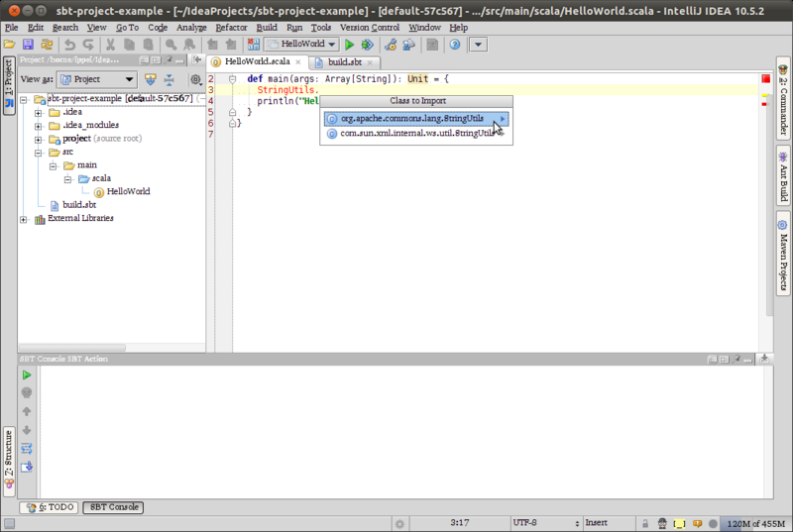Toggle the Commander side tool window
This screenshot has height=532, width=793.
pos(783,98)
